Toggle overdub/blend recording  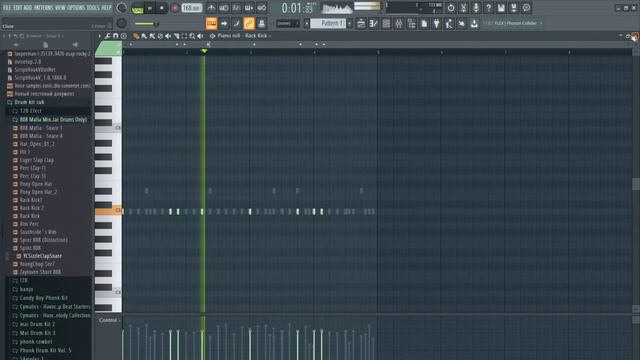tap(249, 8)
